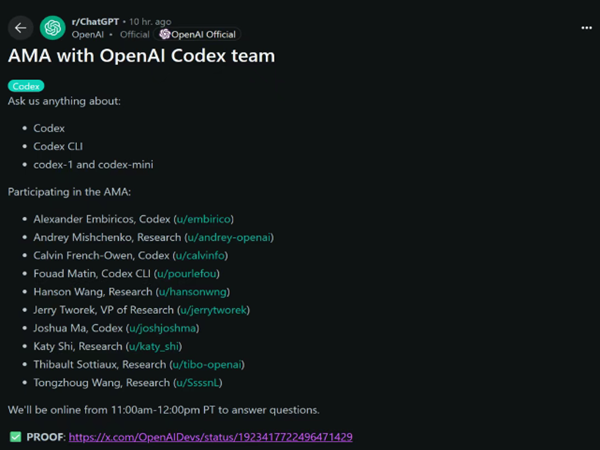Image resolution: width=600 pixels, height=450 pixels.
Task: Open the post options three-dot menu
Action: pos(586,28)
